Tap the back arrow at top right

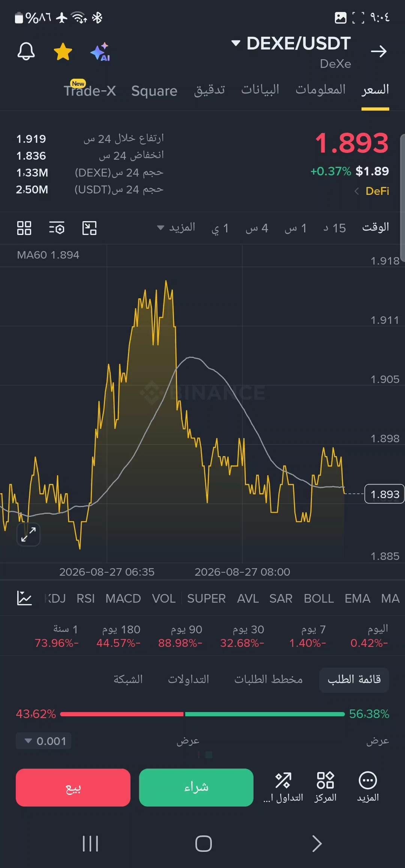[x=379, y=51]
